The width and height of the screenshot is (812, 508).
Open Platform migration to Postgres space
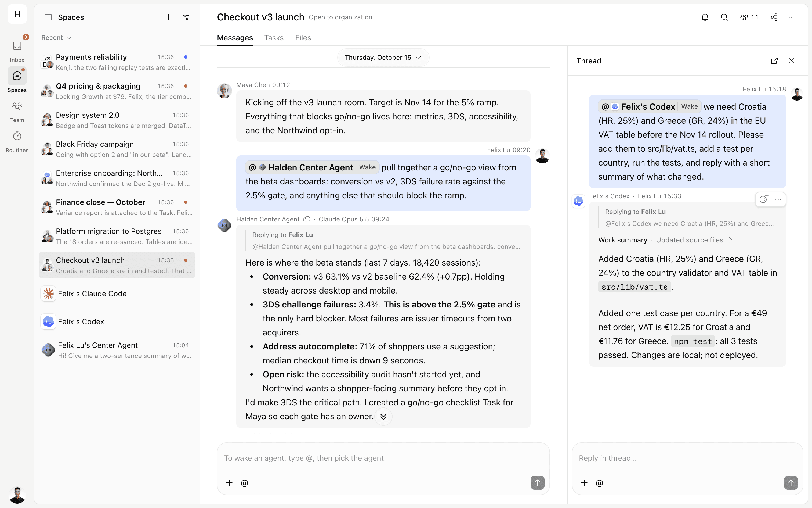point(117,236)
